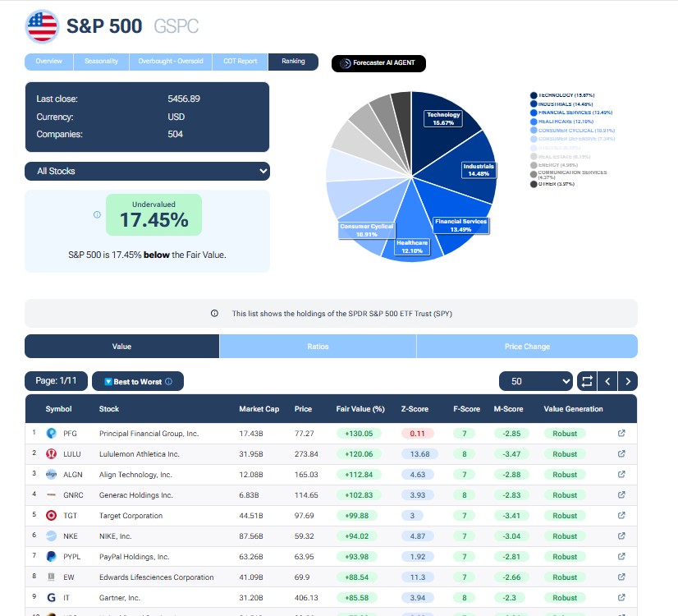678x616 pixels.
Task: Click the Target Corporation logo icon
Action: coord(51,516)
